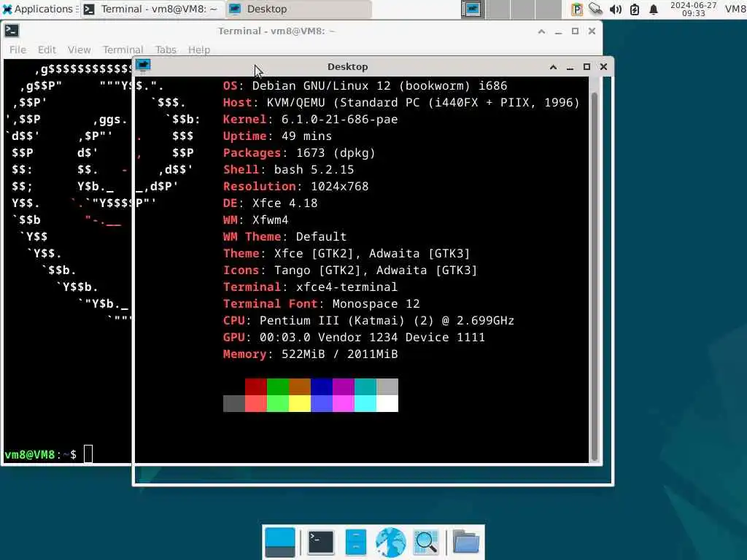The image size is (747, 560).
Task: Select the first workspace in the switcher
Action: tap(473, 9)
